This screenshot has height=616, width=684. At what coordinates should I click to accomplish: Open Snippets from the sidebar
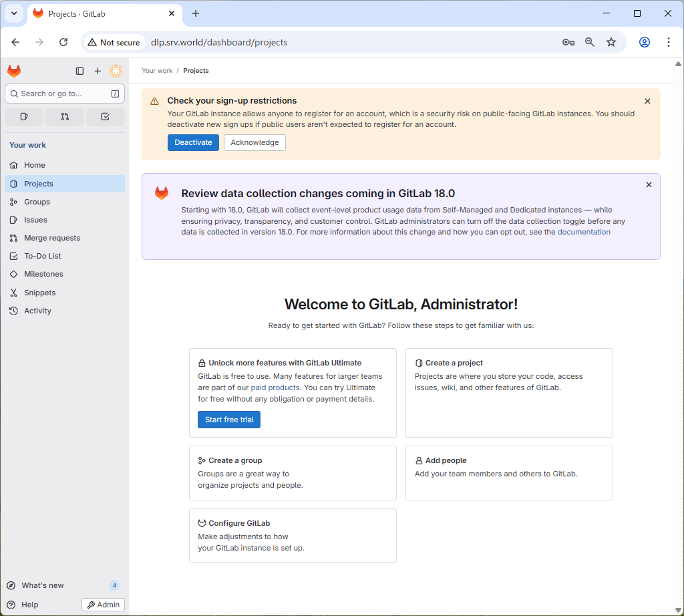39,293
